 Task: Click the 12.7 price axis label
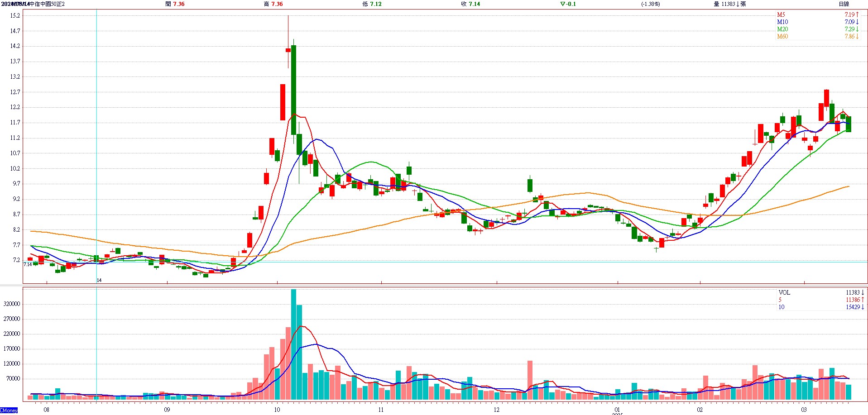click(15, 92)
